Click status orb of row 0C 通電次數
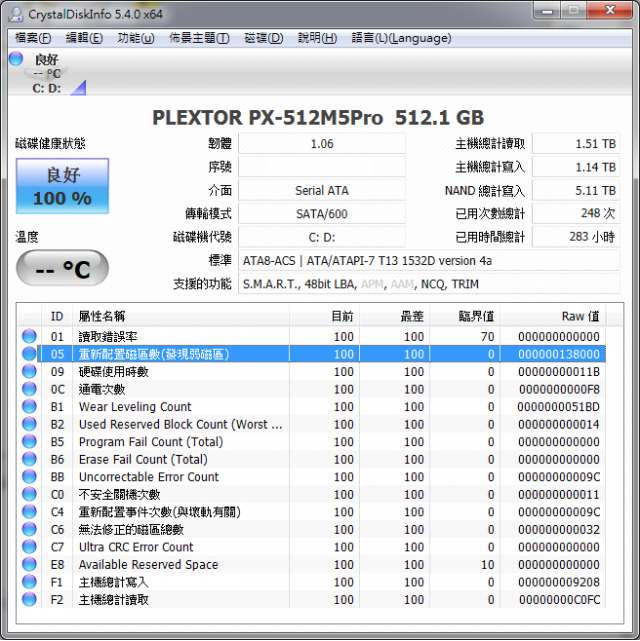Viewport: 640px width, 641px height. point(29,389)
